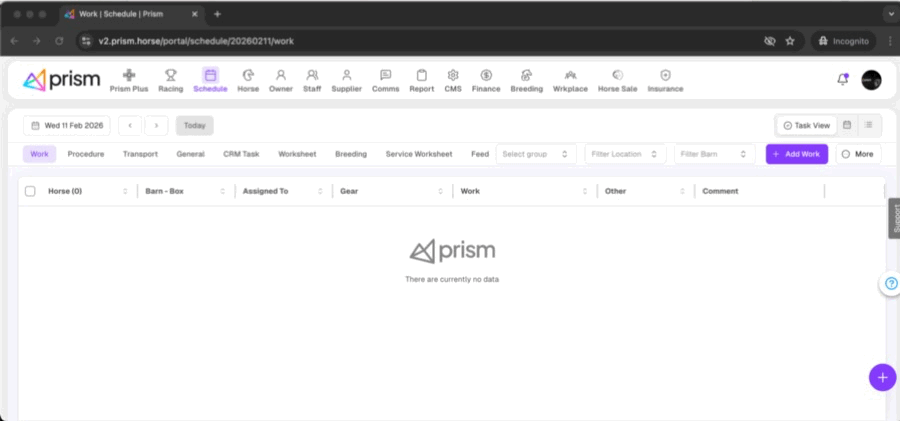Image resolution: width=900 pixels, height=421 pixels.
Task: Expand the Select group dropdown
Action: pos(536,154)
